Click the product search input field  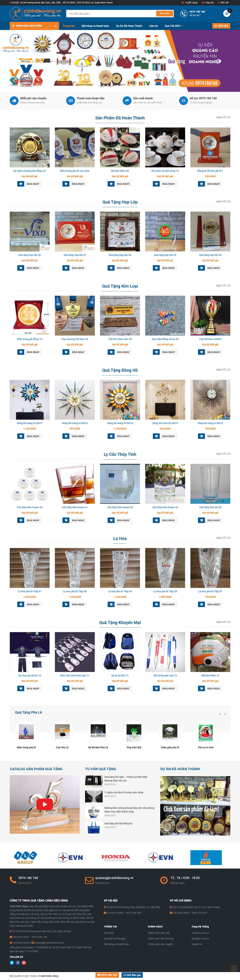pyautogui.click(x=111, y=13)
